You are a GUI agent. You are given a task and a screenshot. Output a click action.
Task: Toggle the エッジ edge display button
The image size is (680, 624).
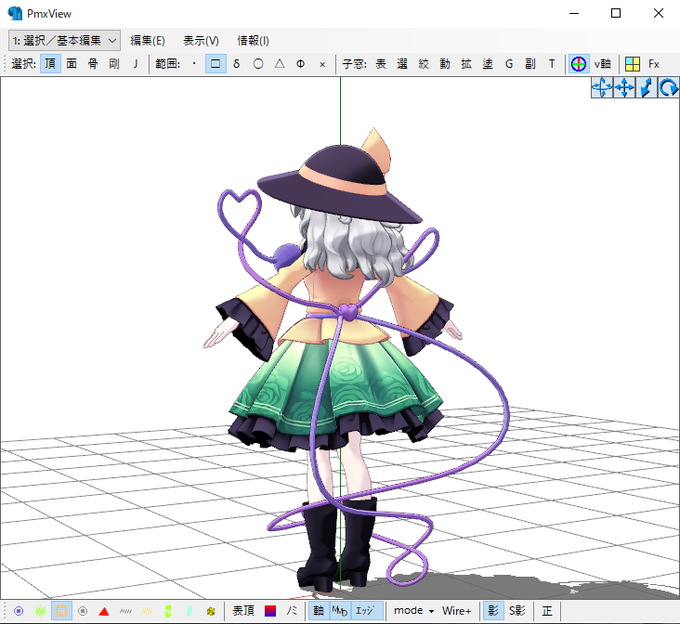point(367,611)
